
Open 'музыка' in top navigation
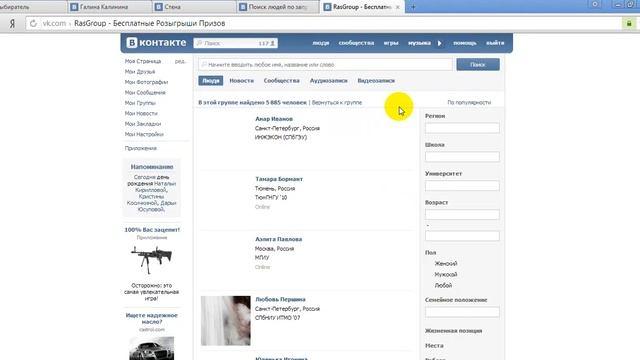pos(419,43)
